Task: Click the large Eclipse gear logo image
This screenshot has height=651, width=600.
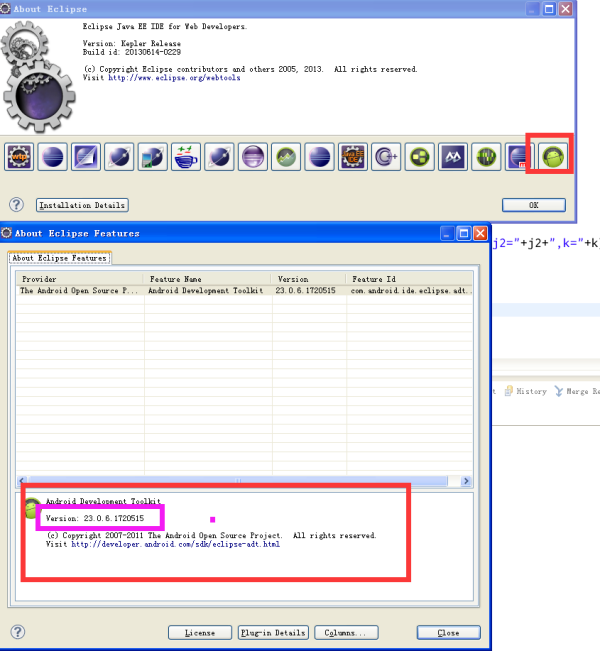Action: pos(37,77)
